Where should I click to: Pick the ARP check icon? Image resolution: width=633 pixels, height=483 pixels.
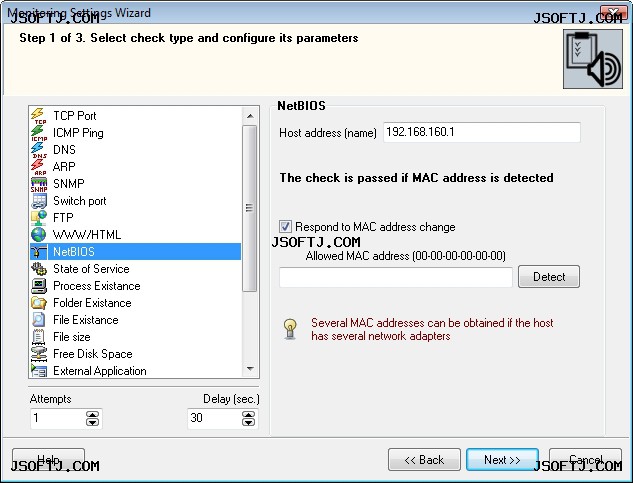39,167
